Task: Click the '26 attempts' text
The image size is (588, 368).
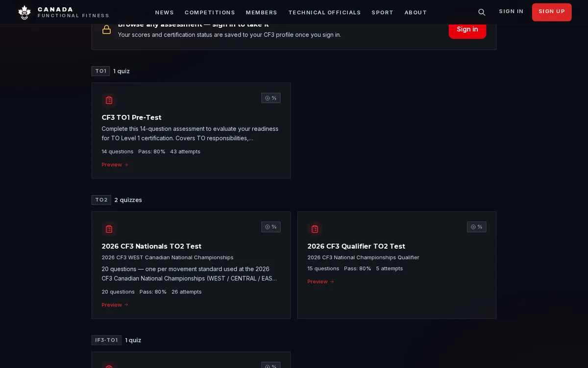Action: [x=187, y=292]
